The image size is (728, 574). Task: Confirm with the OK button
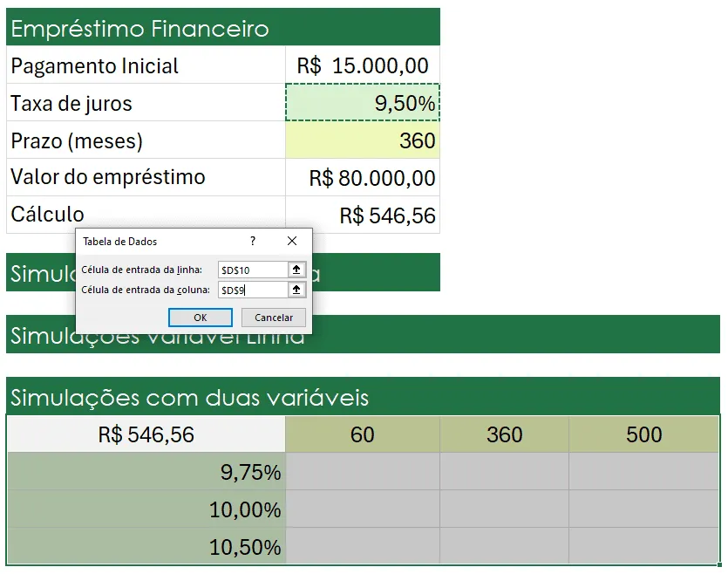[x=201, y=318]
